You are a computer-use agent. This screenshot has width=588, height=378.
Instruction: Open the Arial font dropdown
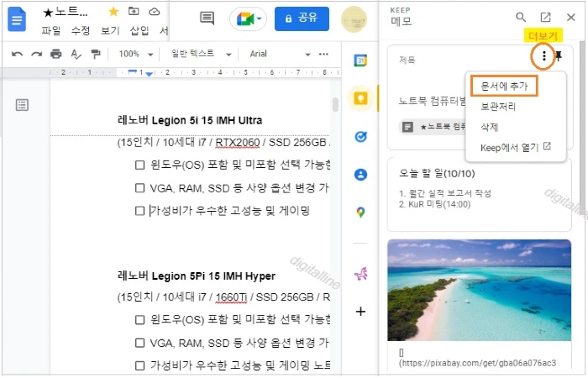280,54
